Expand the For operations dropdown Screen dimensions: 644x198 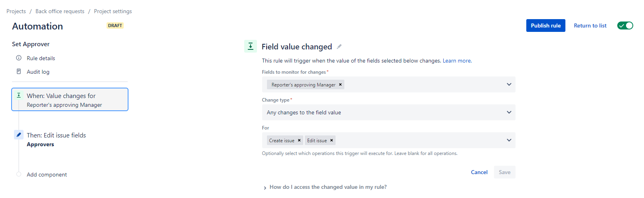click(x=509, y=140)
